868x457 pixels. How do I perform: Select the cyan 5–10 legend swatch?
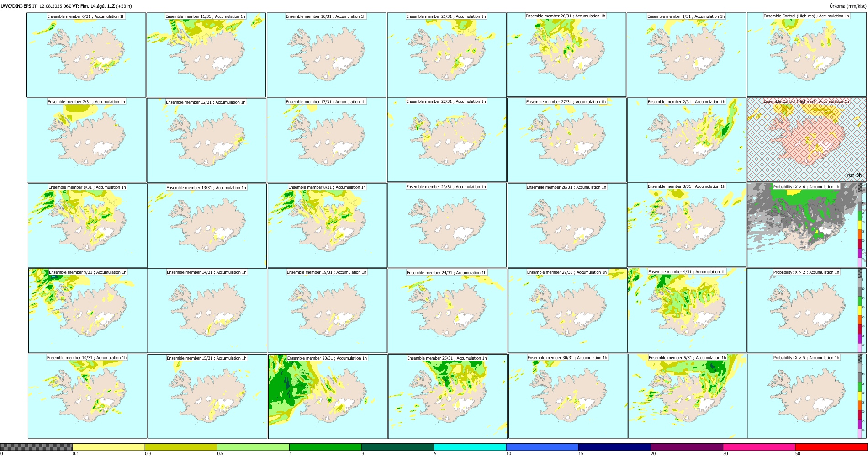coord(470,447)
